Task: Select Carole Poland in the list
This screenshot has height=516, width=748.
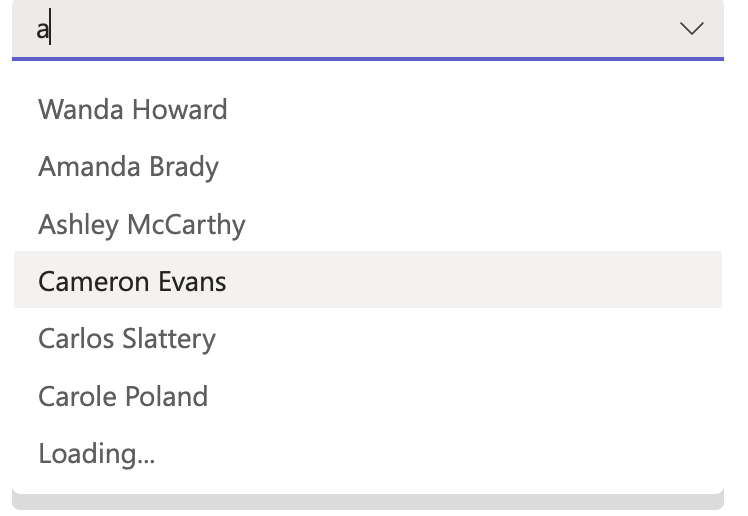Action: [x=123, y=396]
